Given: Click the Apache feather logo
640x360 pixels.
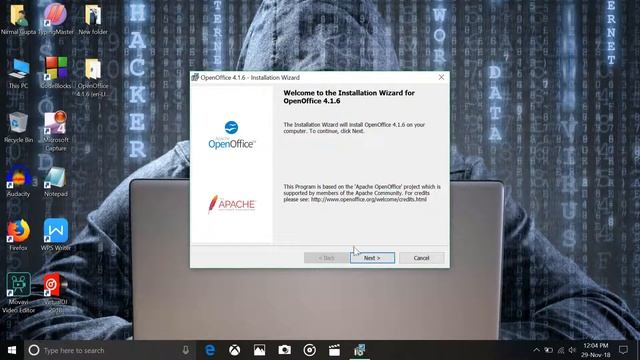Looking at the screenshot, I should point(231,204).
